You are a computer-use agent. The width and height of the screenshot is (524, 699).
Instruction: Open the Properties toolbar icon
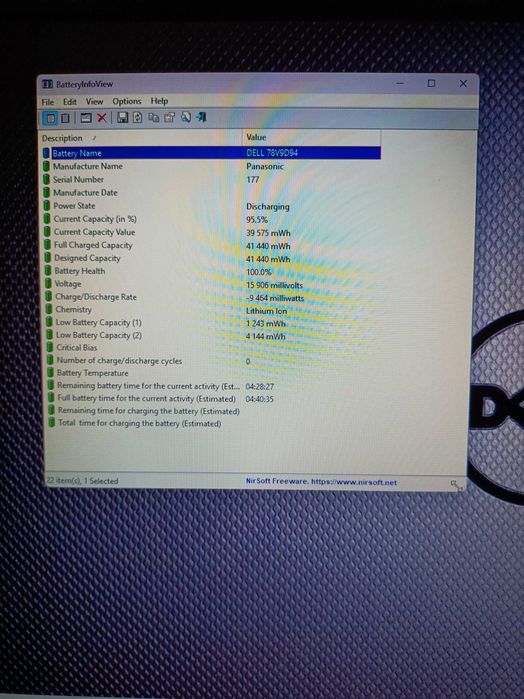point(169,117)
